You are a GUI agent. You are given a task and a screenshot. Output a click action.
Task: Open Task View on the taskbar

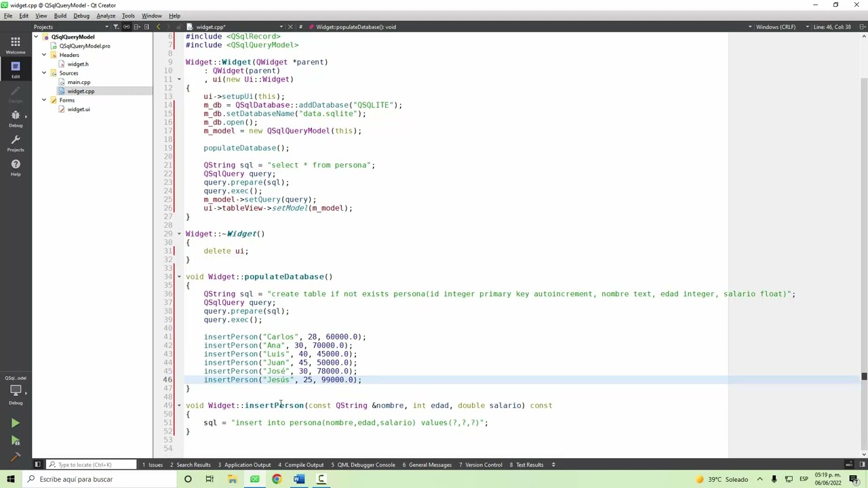210,479
